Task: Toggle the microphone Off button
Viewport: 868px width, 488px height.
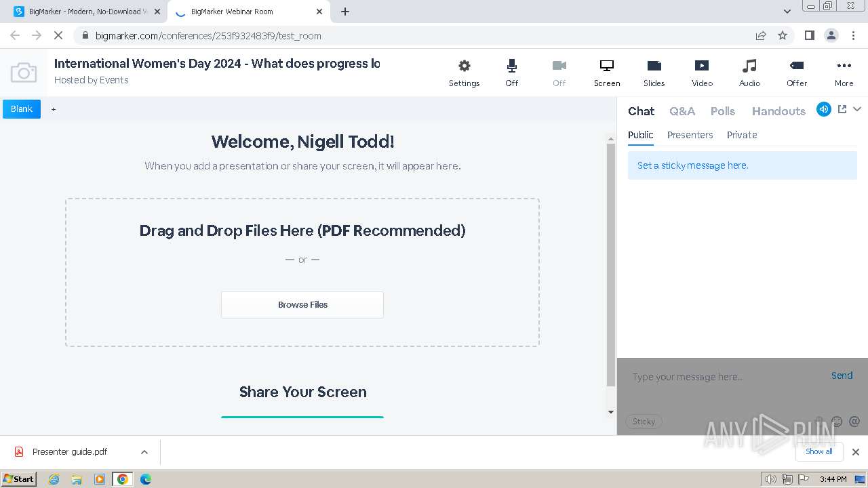Action: click(511, 73)
